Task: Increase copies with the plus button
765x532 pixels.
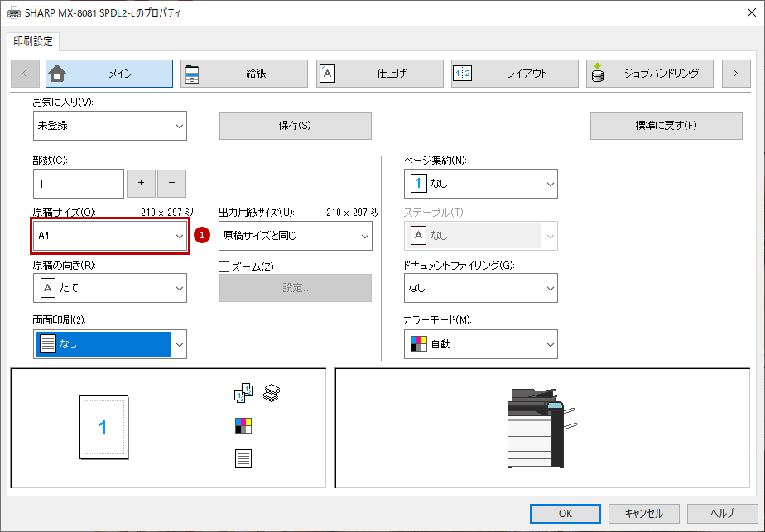Action: tap(141, 184)
